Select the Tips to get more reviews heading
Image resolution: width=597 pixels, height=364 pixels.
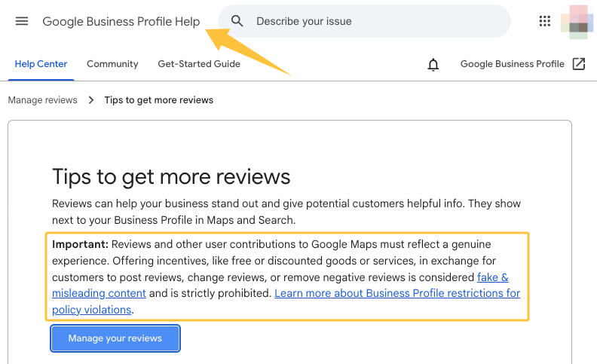click(171, 177)
